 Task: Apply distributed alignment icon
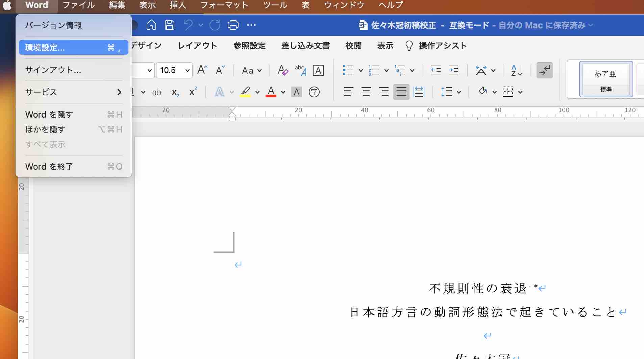(419, 92)
